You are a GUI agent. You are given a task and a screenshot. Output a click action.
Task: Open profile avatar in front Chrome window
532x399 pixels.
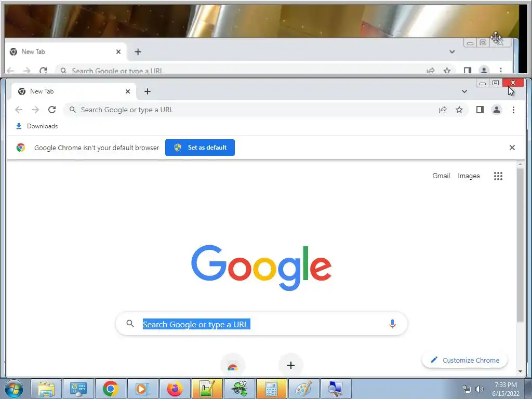point(496,110)
